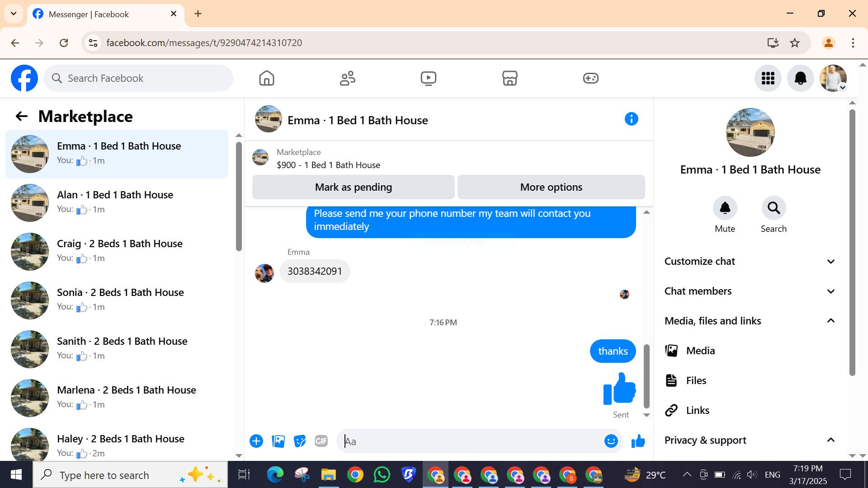Click the right details panel scrollbar
Image resolution: width=868 pixels, height=488 pixels.
click(852, 243)
